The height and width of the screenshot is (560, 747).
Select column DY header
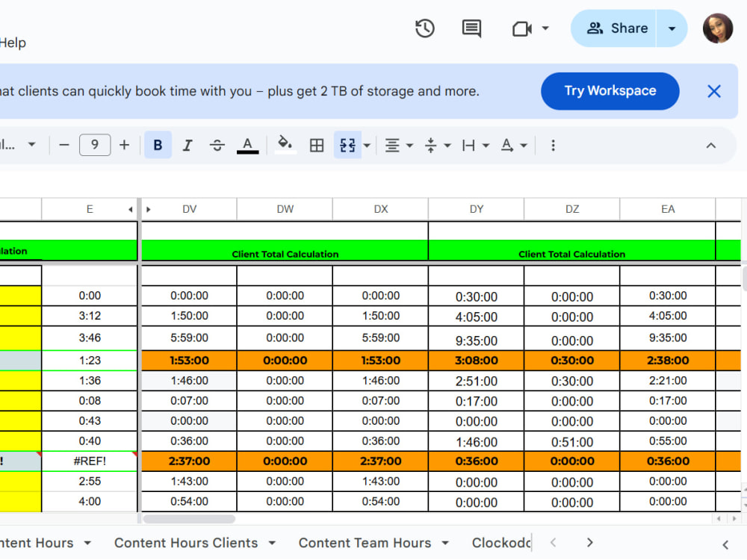pyautogui.click(x=477, y=210)
